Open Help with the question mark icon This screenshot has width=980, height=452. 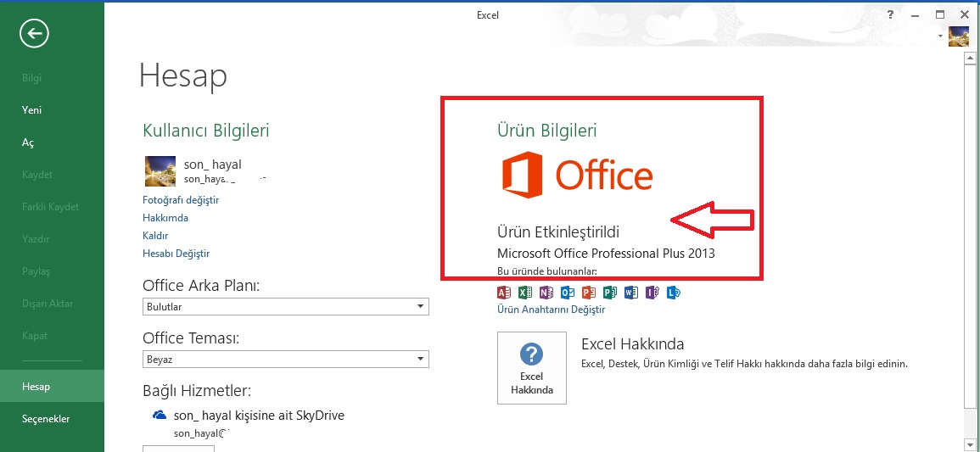click(x=891, y=14)
